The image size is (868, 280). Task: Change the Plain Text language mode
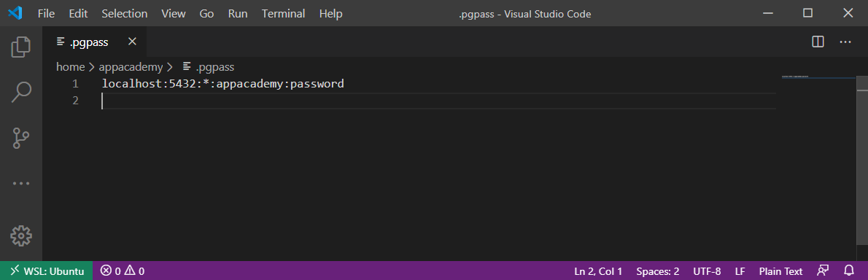click(780, 271)
